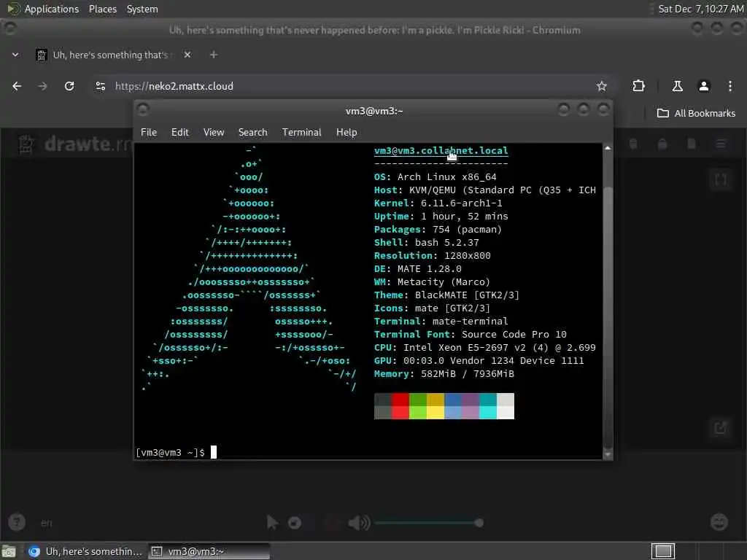Click the terminal scrollbar down arrow
Viewport: 747px width, 560px height.
pyautogui.click(x=608, y=454)
